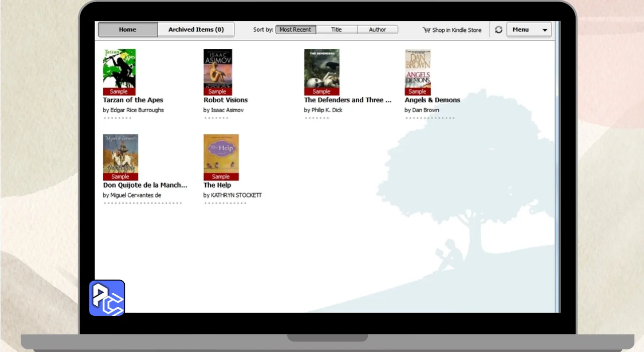The height and width of the screenshot is (352, 644).
Task: Click progress dots under Don Quijote
Action: coord(143,203)
